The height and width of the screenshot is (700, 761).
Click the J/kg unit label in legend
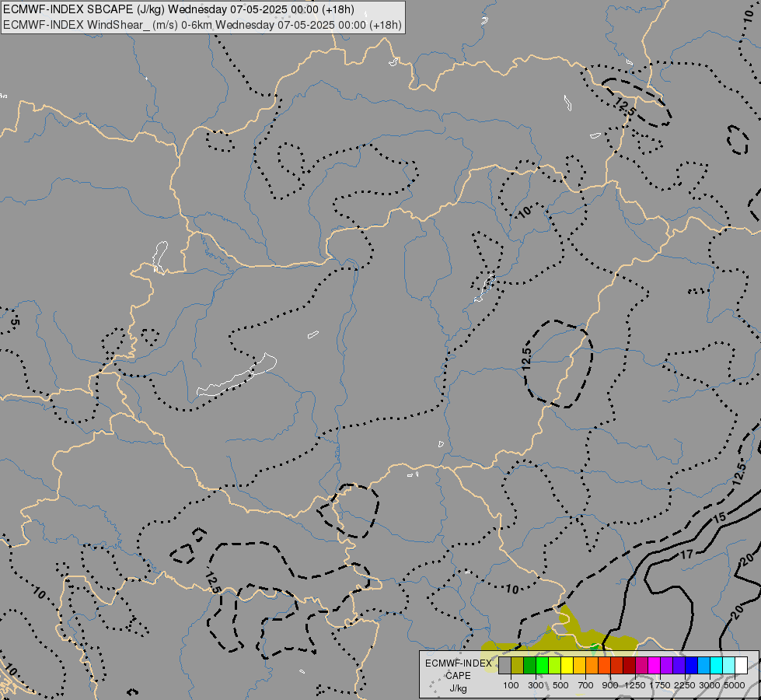tap(458, 688)
